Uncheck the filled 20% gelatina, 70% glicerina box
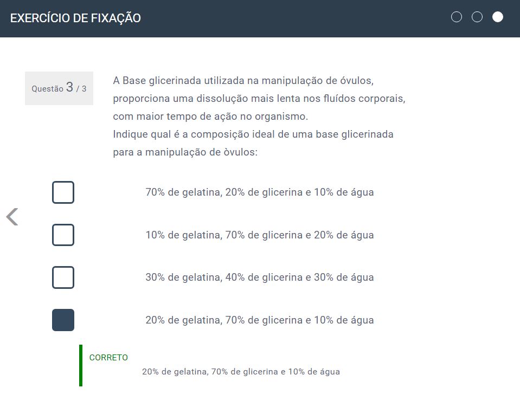 click(x=63, y=320)
